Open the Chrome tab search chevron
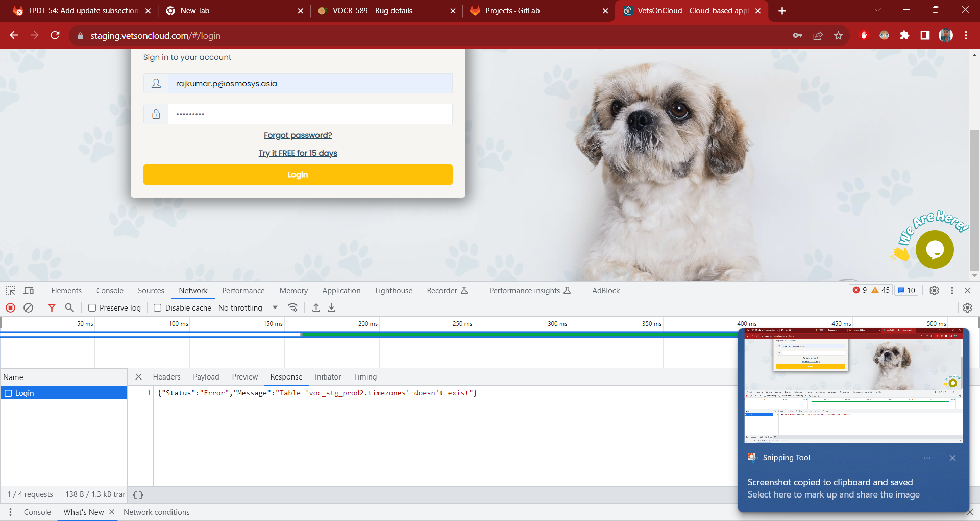Screen dimensions: 980x521 878,10
